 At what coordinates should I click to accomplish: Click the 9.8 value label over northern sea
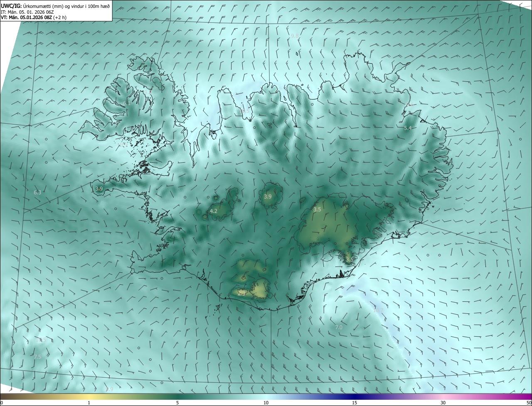[x=295, y=36]
